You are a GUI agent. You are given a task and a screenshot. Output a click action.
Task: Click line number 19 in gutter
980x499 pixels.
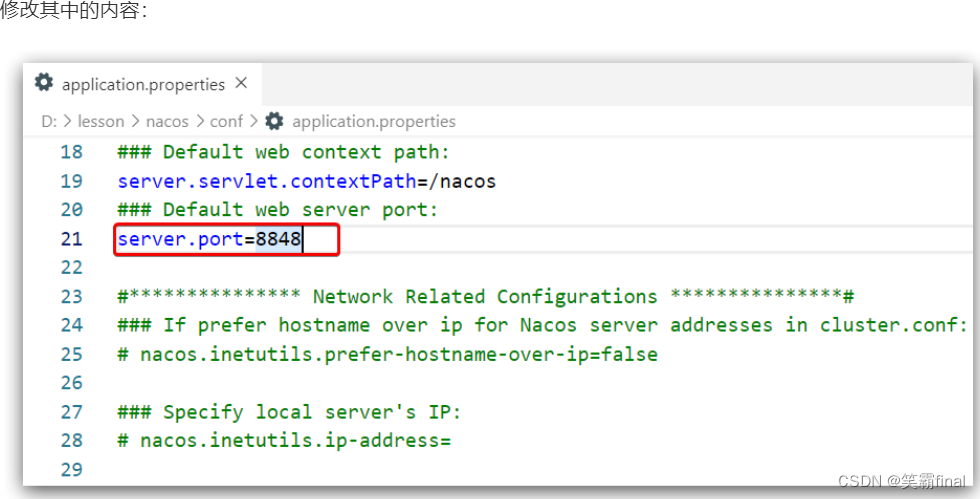tap(71, 181)
